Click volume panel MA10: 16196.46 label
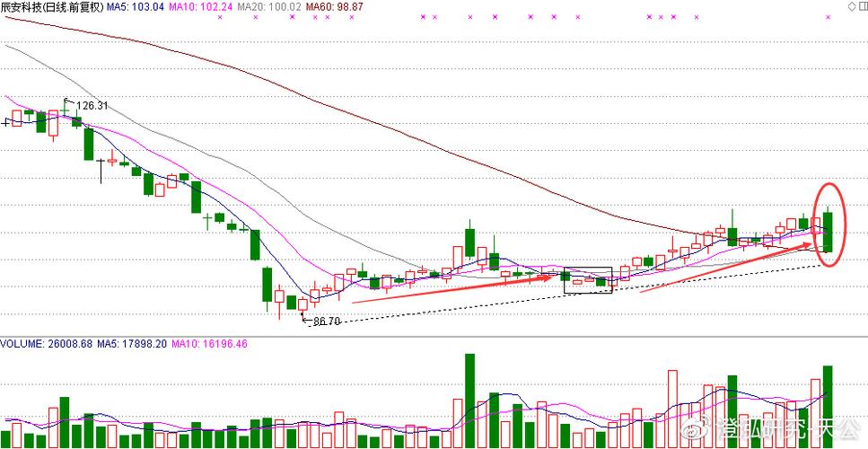Screen dimensions: 868x449 [x=208, y=344]
